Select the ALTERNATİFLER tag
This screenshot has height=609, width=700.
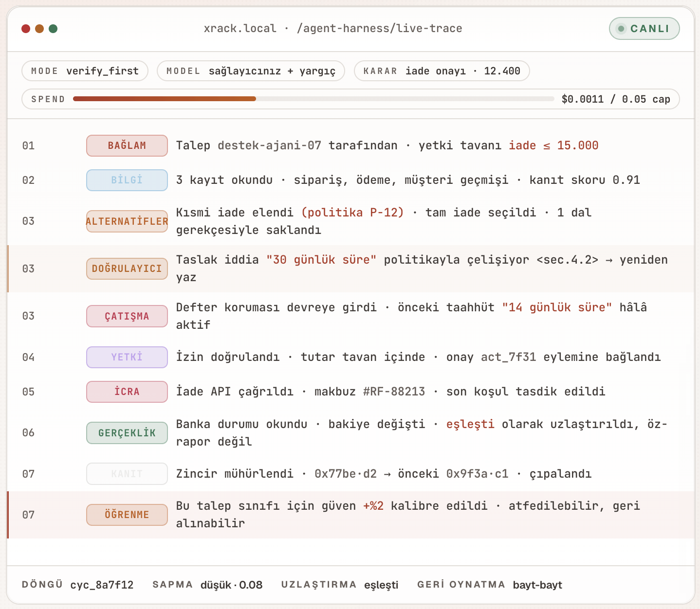127,221
